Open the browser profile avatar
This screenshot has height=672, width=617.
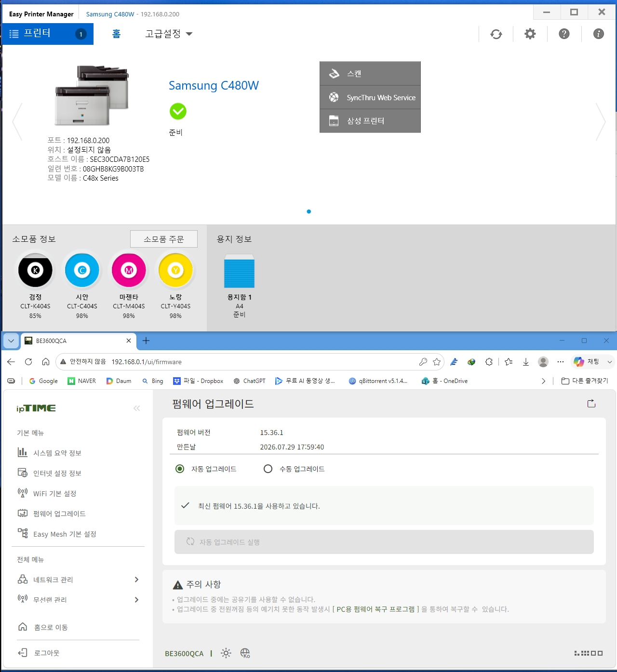(x=543, y=362)
